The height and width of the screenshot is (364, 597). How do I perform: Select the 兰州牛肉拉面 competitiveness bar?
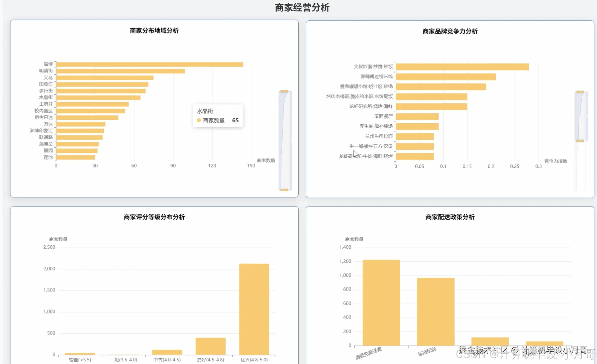[415, 137]
